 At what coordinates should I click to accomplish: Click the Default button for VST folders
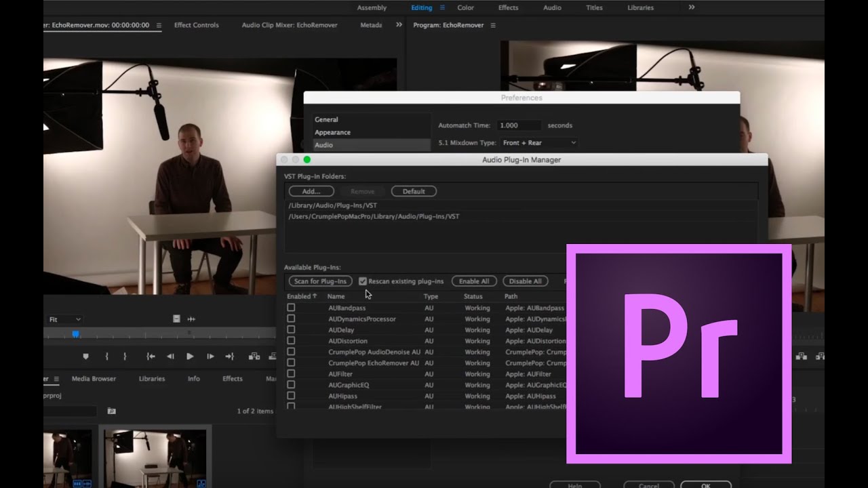(414, 191)
